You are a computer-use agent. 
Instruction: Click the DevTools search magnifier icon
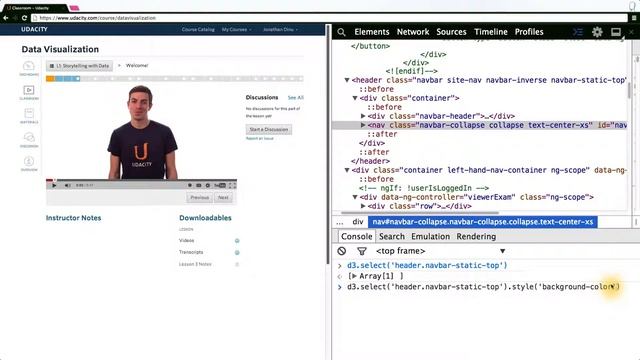point(342,32)
